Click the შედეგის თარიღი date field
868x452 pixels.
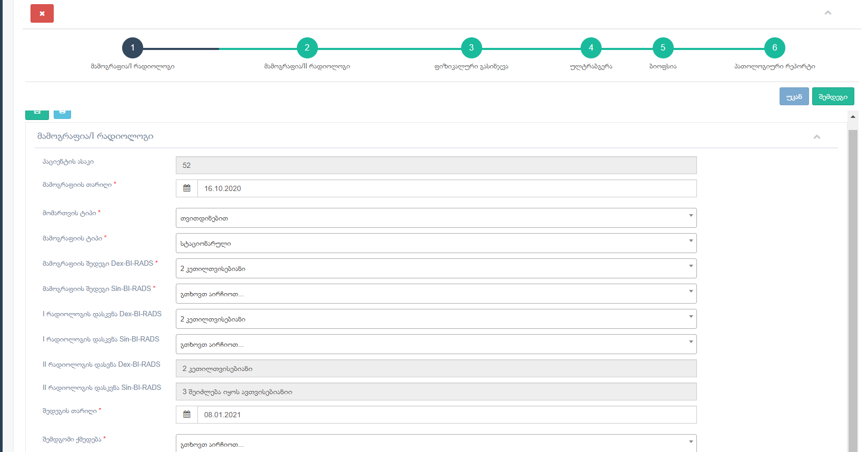pyautogui.click(x=446, y=415)
